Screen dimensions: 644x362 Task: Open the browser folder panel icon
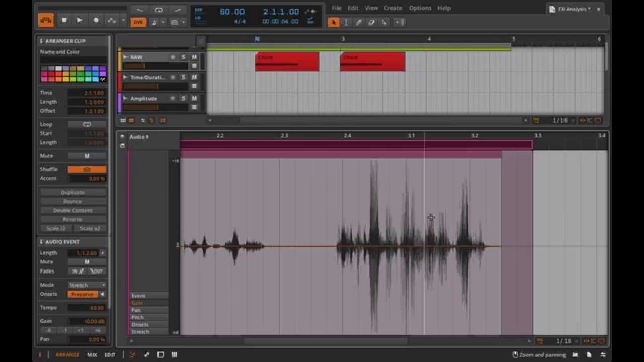[x=575, y=354]
